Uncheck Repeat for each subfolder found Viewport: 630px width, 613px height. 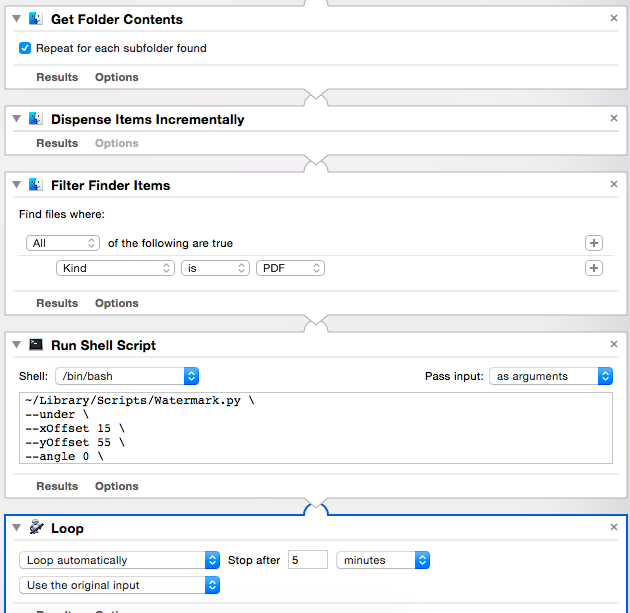(x=25, y=48)
